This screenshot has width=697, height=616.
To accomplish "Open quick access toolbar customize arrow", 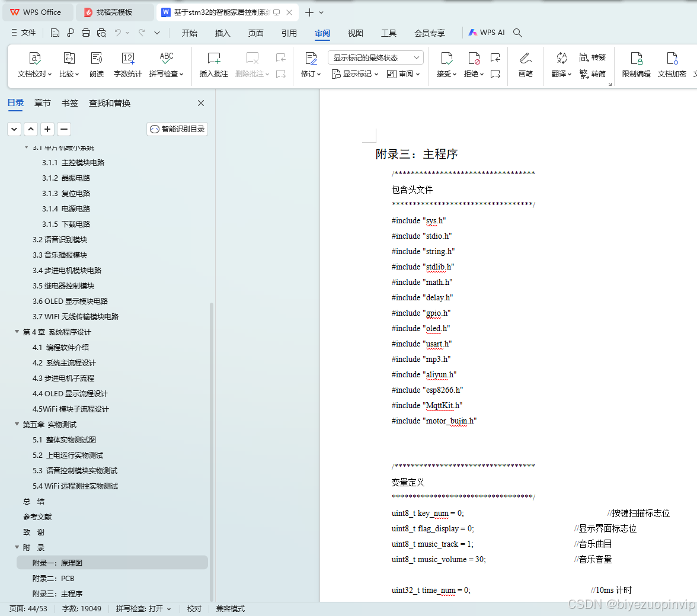I will (x=157, y=33).
